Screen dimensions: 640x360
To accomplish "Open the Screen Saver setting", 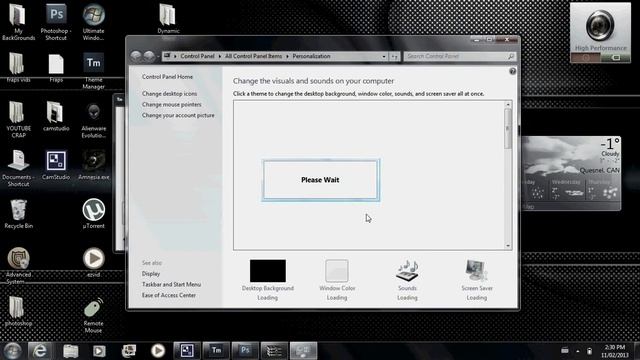I will 477,280.
